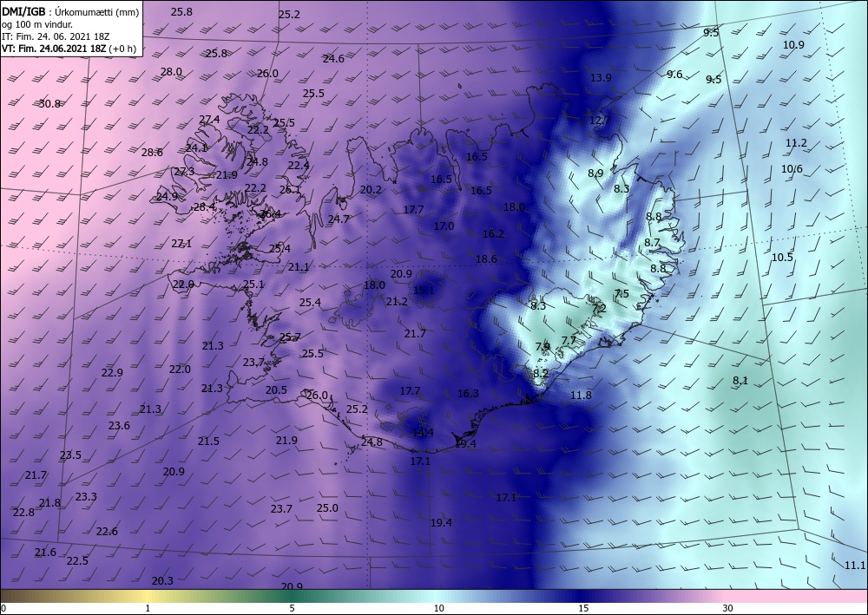Select the bold 'VT: Fim. 24.06.2021 18Z' line
The image size is (868, 615).
pos(54,48)
